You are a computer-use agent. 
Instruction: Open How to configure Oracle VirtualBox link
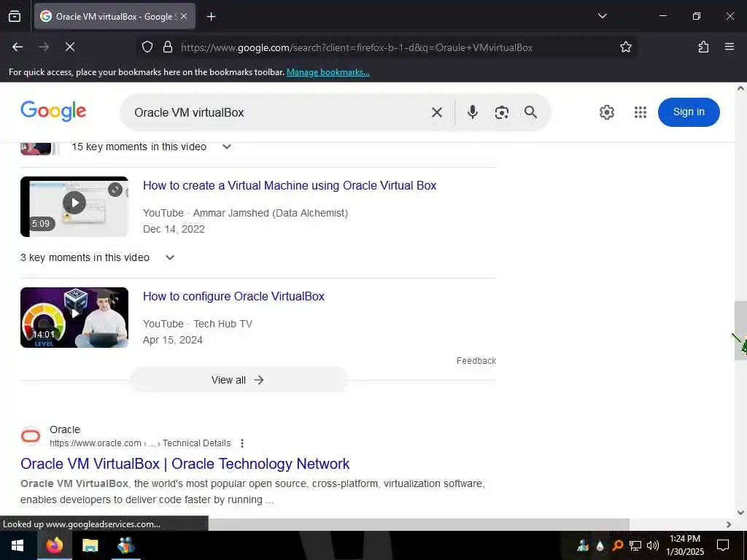click(x=233, y=296)
